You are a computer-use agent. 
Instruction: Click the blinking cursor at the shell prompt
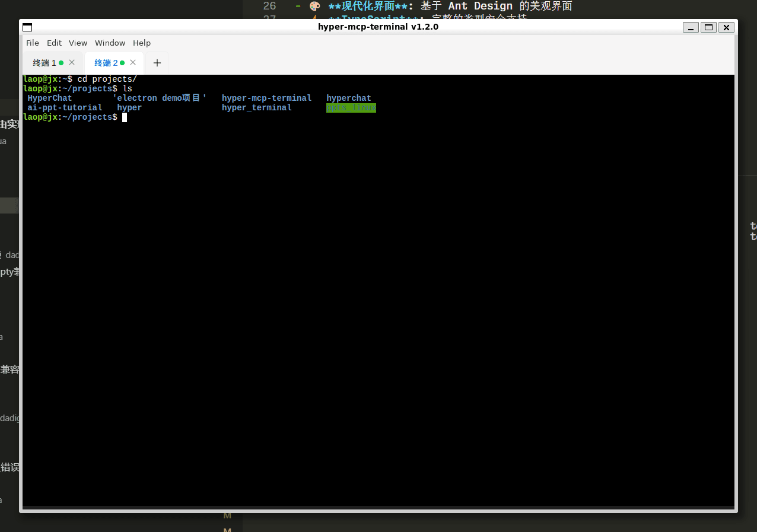coord(125,117)
